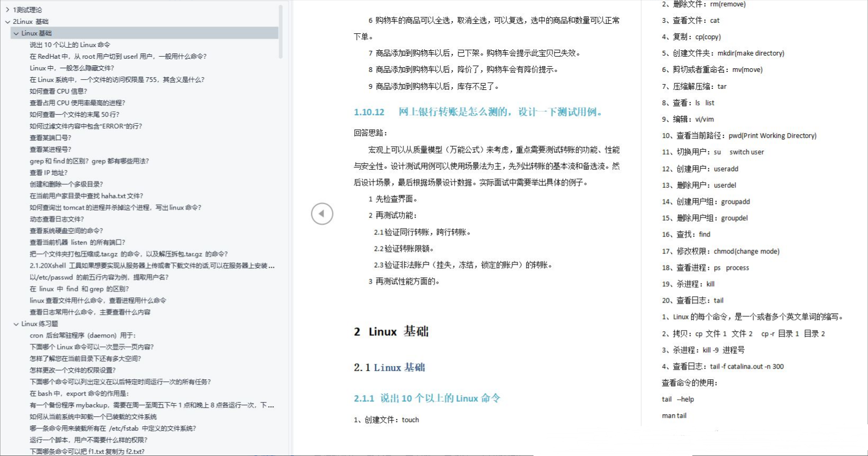The image size is (868, 456).
Task: Click the line 14、创建用户组: groupadd
Action: tap(706, 202)
